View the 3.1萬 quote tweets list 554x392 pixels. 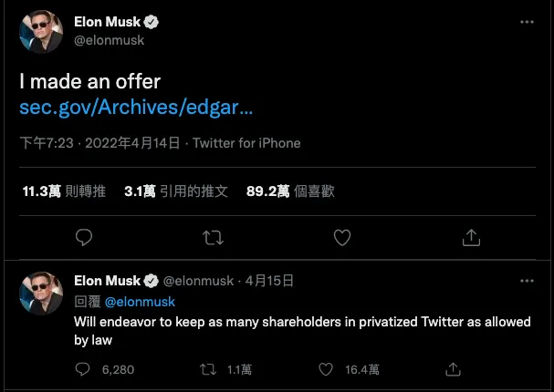click(175, 191)
